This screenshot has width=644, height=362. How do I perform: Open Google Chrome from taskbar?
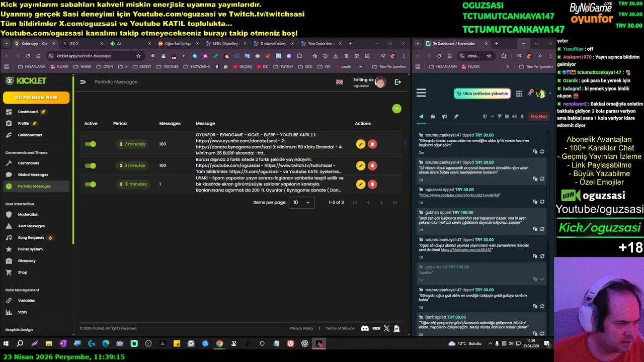(219, 344)
